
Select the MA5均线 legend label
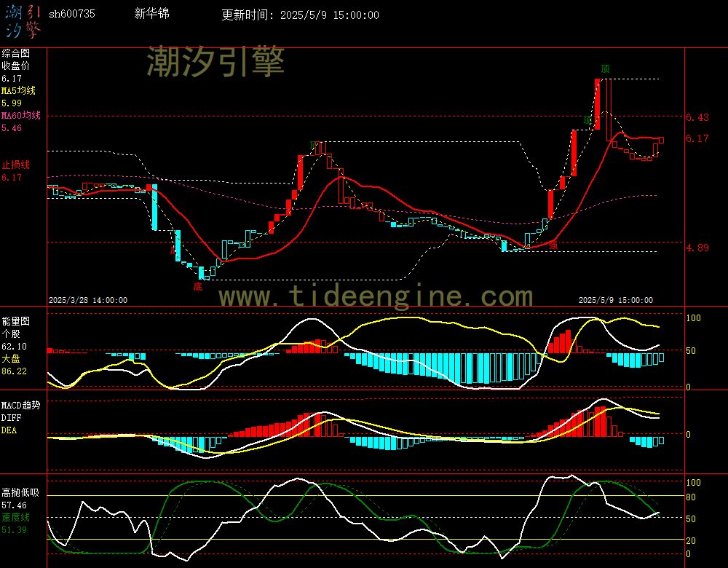(x=19, y=90)
